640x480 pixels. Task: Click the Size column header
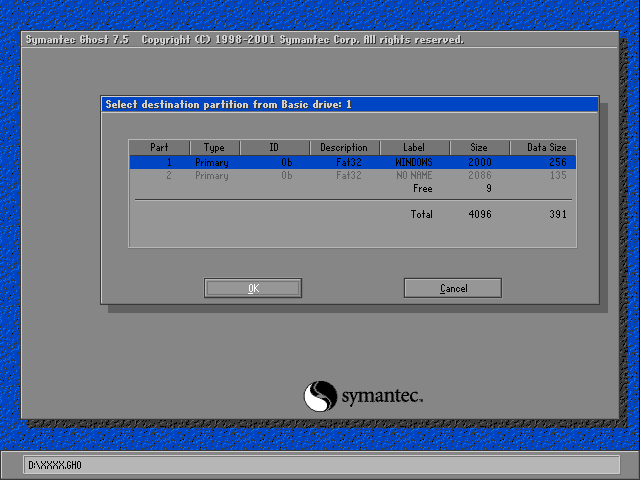[x=479, y=147]
